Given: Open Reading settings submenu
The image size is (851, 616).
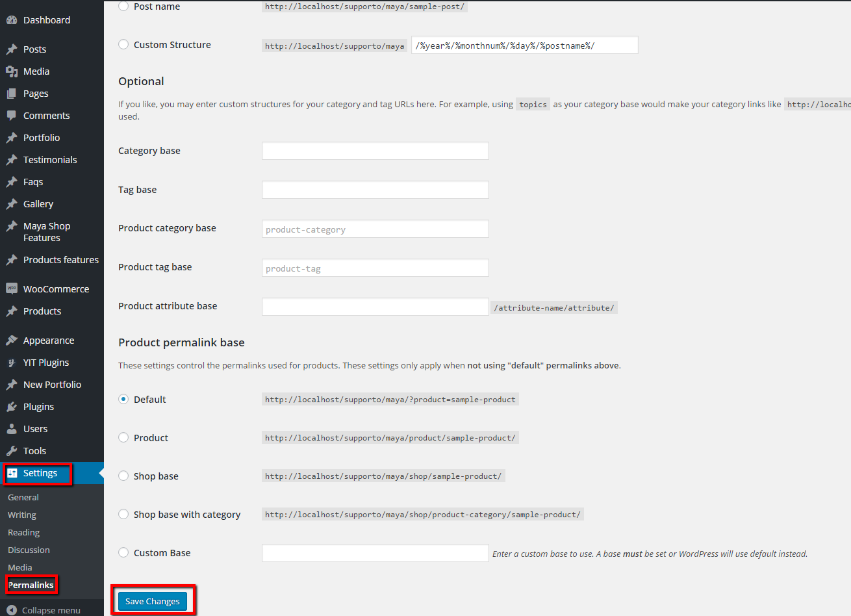Looking at the screenshot, I should (24, 532).
